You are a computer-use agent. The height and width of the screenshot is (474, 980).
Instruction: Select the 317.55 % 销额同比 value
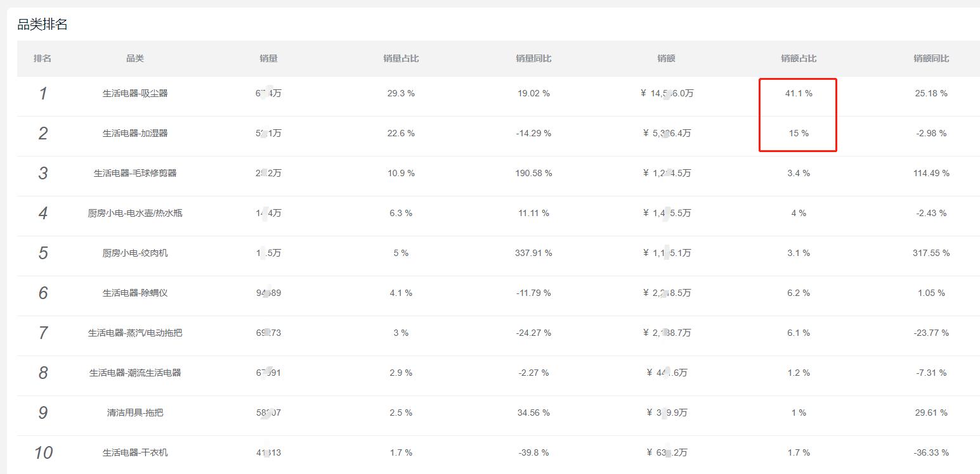point(931,253)
